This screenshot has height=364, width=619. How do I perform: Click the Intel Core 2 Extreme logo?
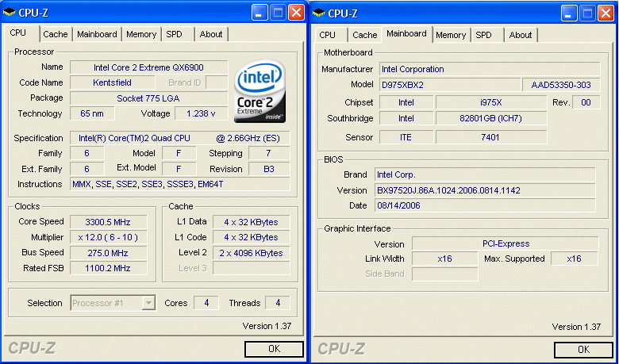pos(260,91)
